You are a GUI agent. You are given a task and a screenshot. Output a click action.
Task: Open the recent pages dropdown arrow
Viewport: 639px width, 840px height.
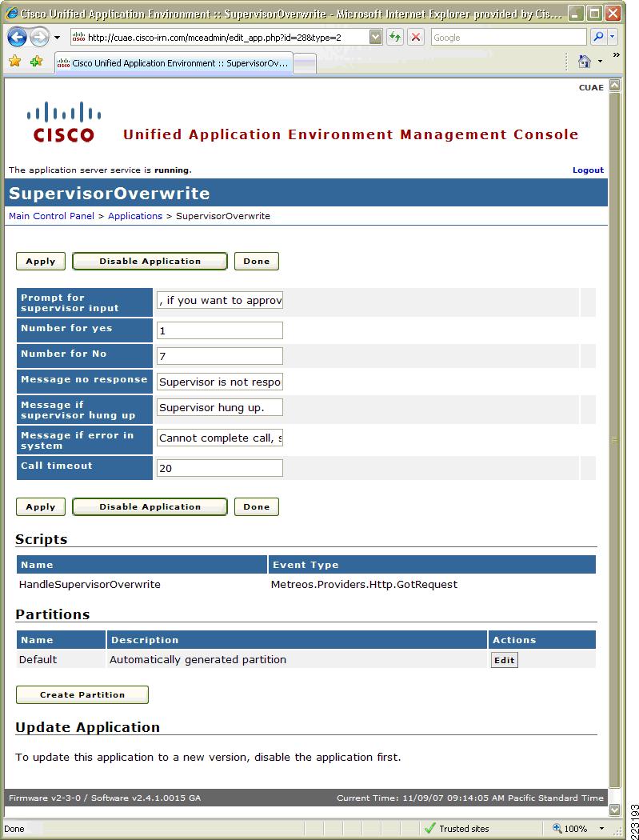point(57,38)
